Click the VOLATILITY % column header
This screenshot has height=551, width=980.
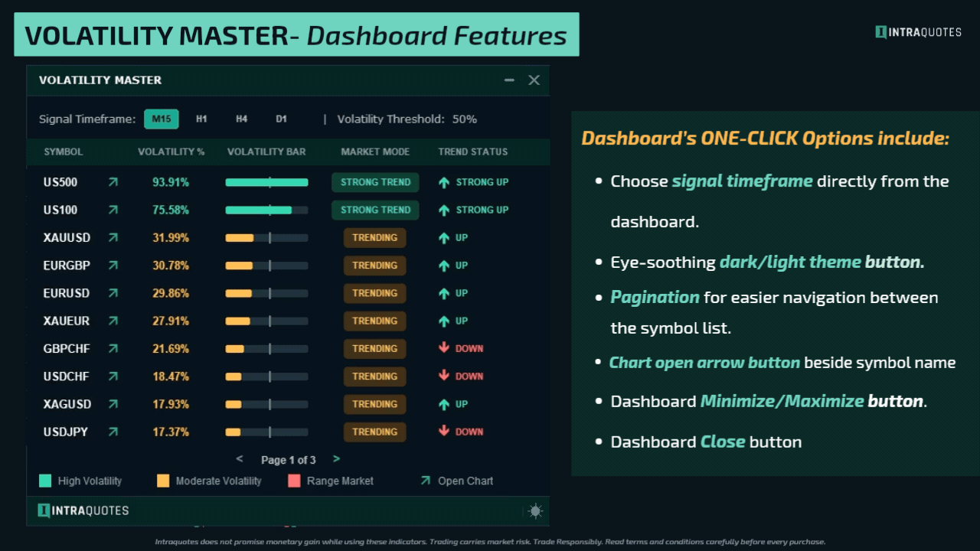click(171, 152)
